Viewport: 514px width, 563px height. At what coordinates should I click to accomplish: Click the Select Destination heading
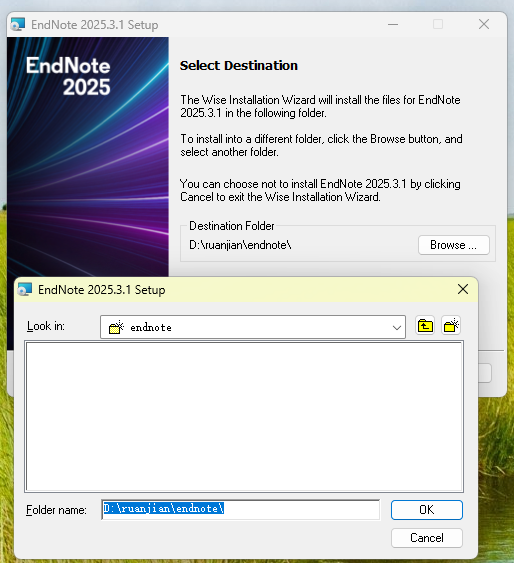pos(239,66)
